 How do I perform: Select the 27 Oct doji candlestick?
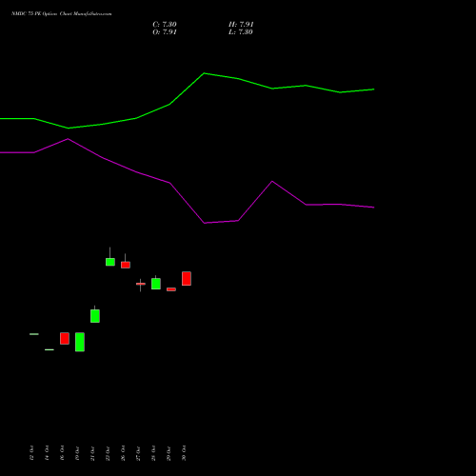pos(141,284)
